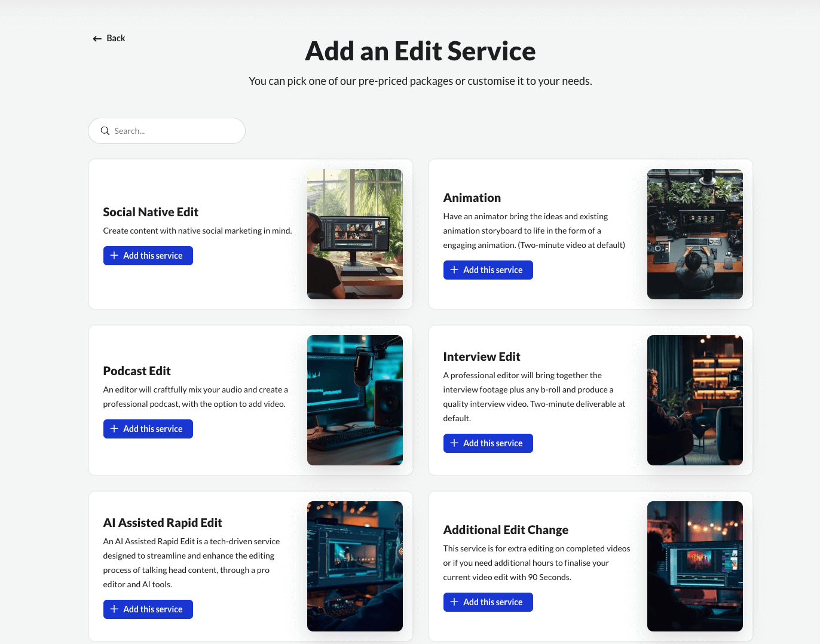The height and width of the screenshot is (644, 820).
Task: Click the Interview Edit heading text
Action: (x=481, y=357)
